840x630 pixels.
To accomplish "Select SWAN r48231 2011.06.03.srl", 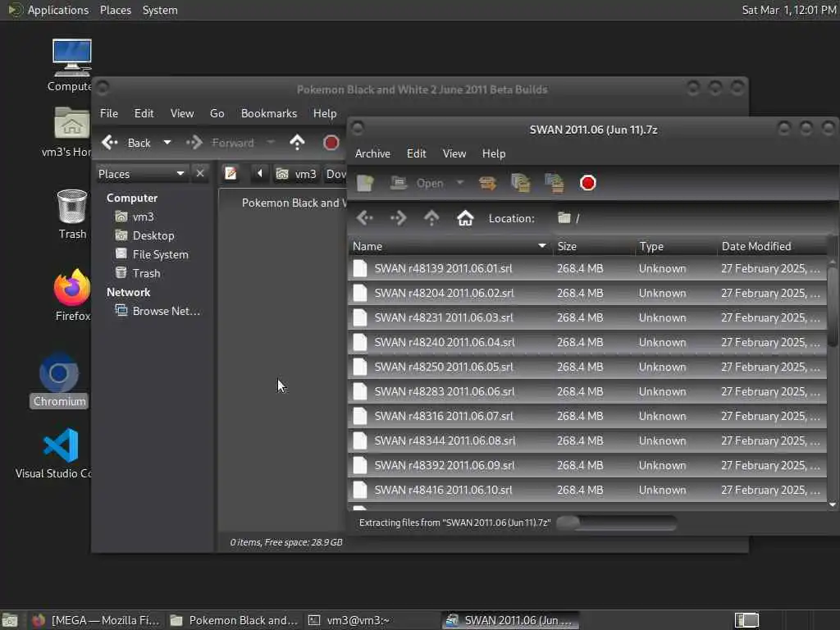I will (x=587, y=317).
